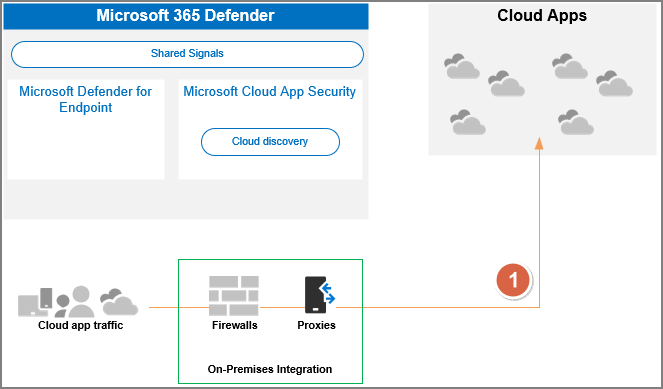The image size is (663, 389).
Task: Click the Firewalls brick wall icon
Action: coord(234,296)
